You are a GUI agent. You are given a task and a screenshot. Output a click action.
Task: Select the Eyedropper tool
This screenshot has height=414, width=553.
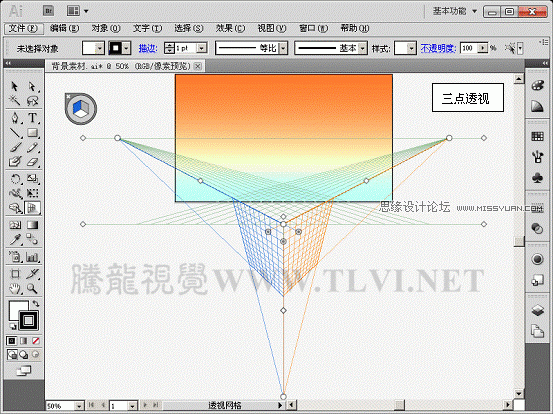tap(14, 240)
